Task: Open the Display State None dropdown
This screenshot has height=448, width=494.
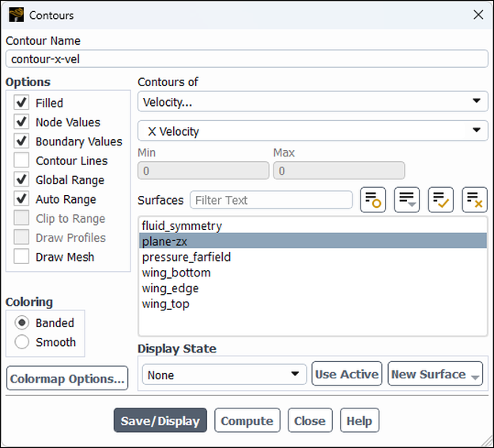Action: 224,375
